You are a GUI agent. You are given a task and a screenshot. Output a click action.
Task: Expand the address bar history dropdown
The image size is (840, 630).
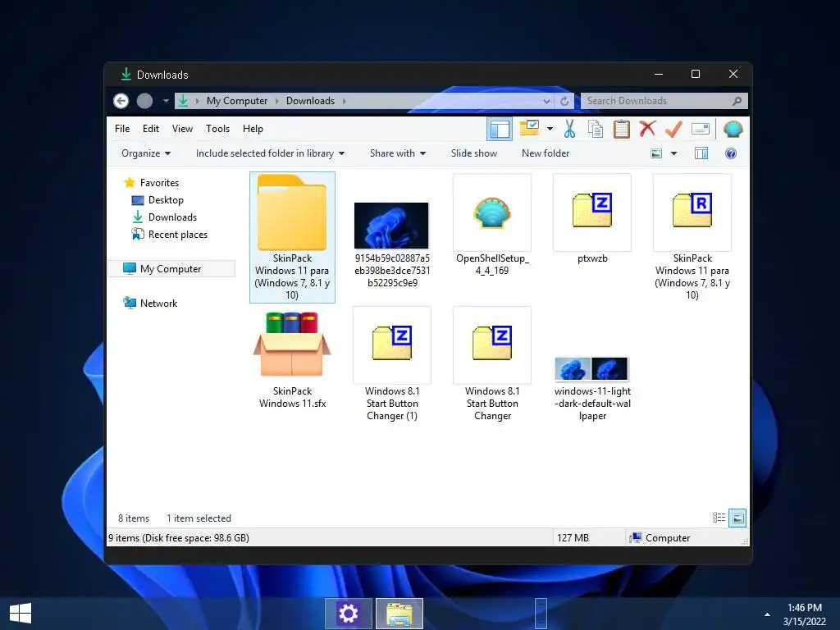(546, 101)
